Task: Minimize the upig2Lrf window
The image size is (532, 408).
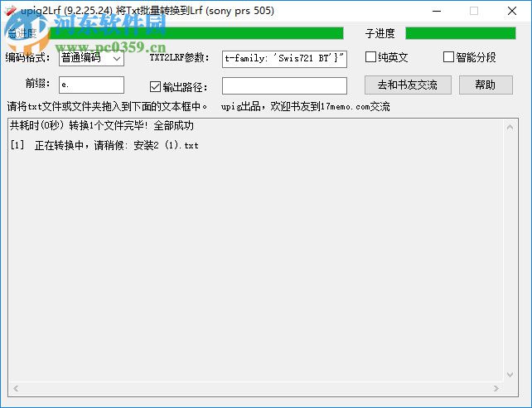Action: [437, 11]
